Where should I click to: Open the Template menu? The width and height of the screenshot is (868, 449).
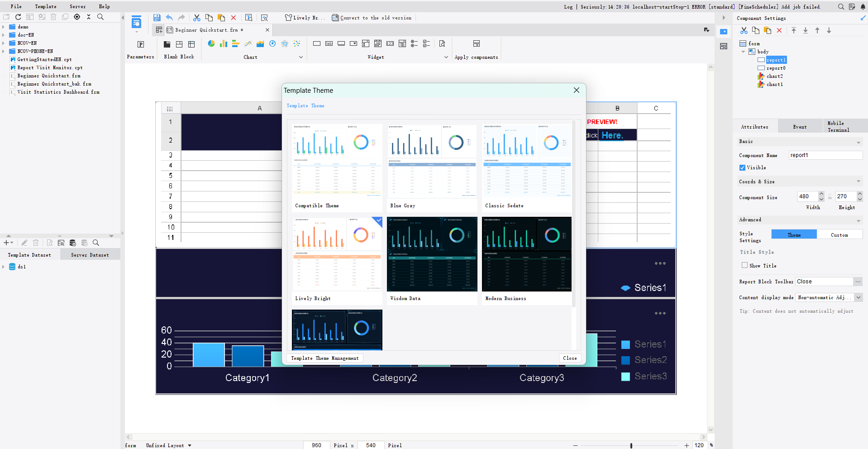[x=46, y=6]
